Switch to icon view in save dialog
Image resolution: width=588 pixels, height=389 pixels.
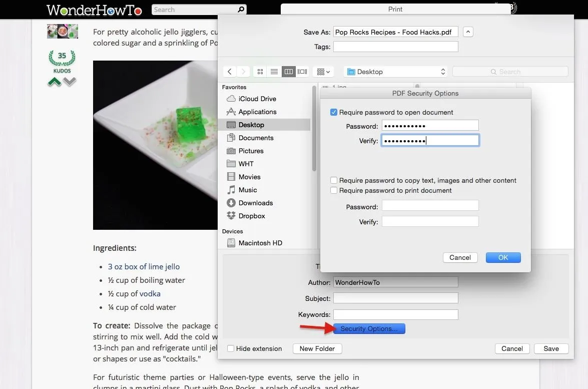coord(260,72)
